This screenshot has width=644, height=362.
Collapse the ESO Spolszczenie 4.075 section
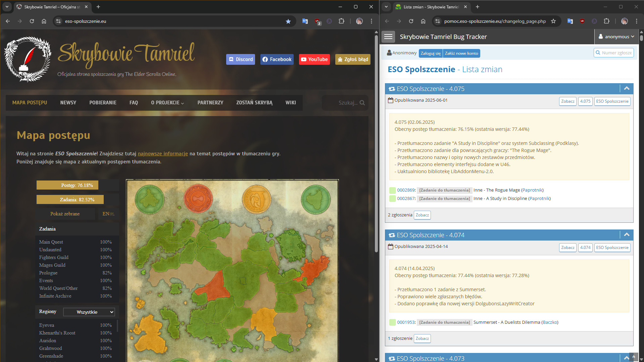tap(626, 89)
